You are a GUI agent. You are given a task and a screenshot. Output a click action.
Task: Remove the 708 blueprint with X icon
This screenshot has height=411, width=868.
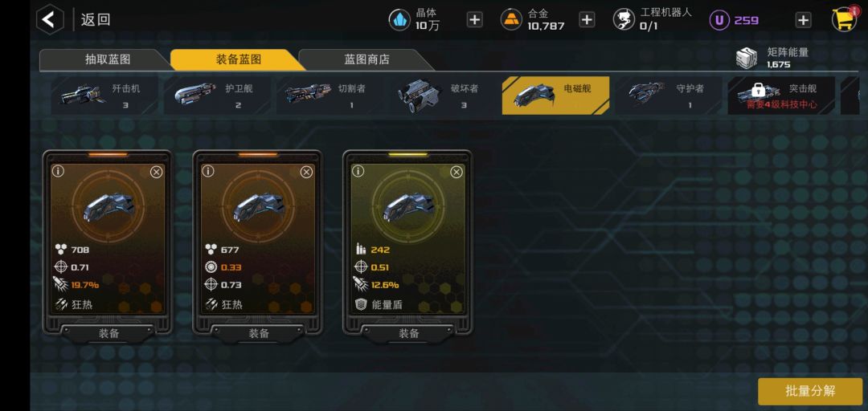(x=157, y=172)
